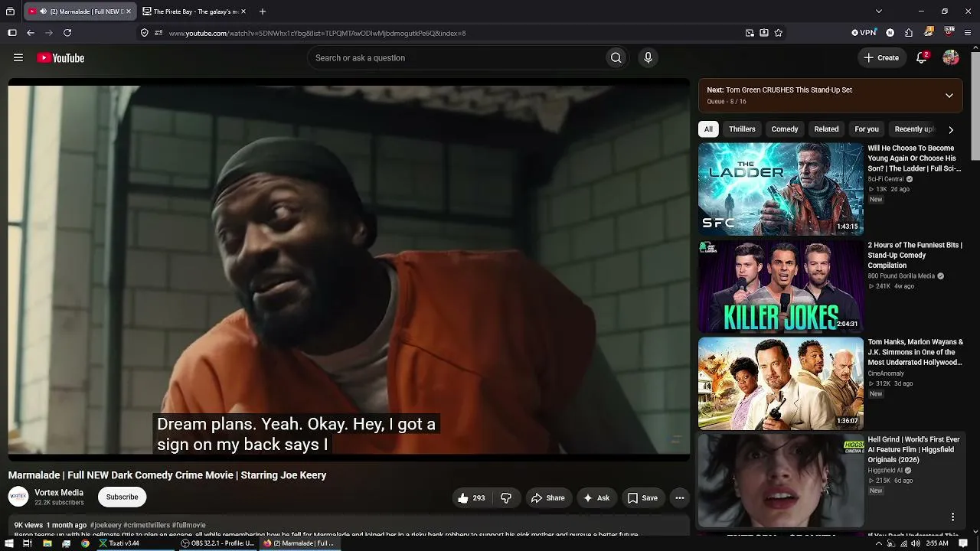Open the browser extensions puzzle icon
The height and width of the screenshot is (551, 980).
point(909,33)
